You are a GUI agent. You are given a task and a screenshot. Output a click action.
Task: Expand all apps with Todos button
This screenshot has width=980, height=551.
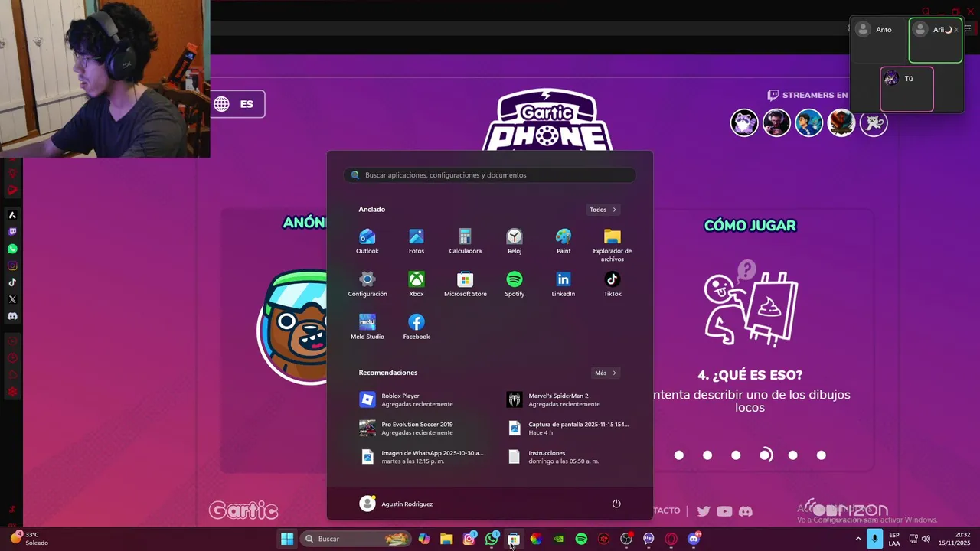603,210
